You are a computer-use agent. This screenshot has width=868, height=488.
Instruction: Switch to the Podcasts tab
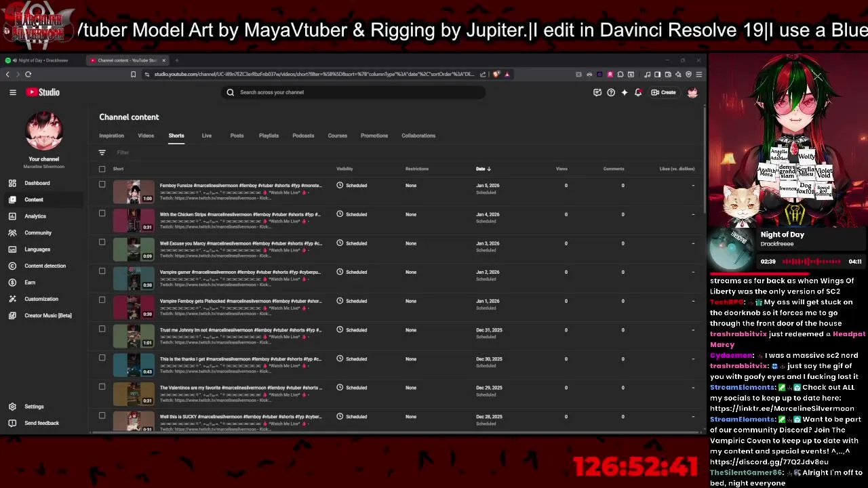pos(303,136)
